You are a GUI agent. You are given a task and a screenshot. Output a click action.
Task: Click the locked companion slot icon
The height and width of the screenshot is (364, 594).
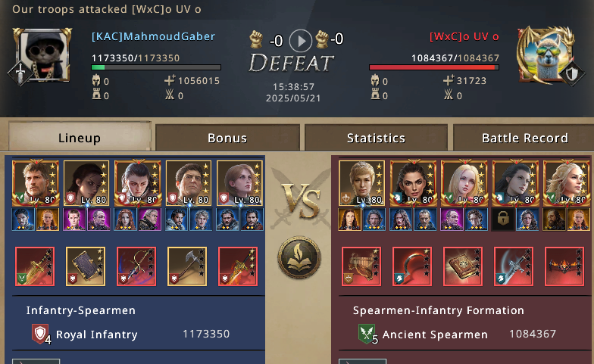click(503, 219)
